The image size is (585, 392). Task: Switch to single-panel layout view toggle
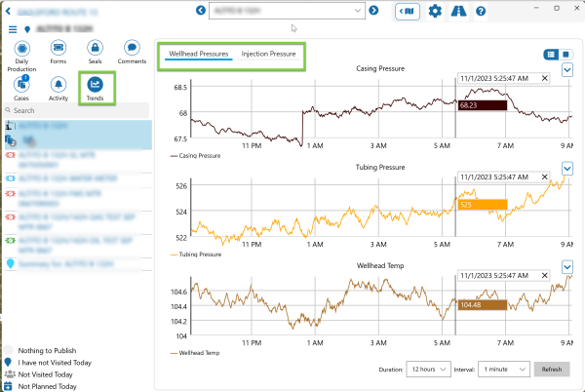(565, 54)
